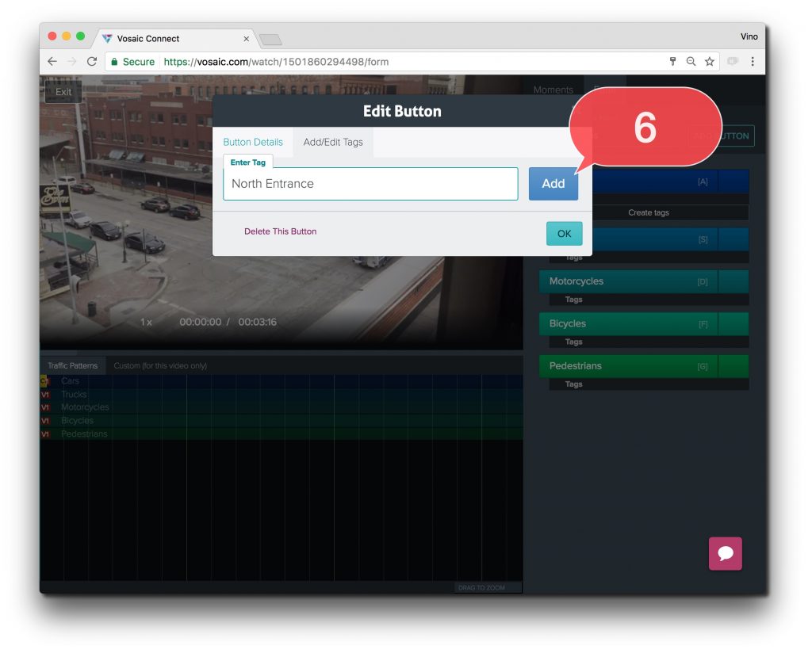Click the Delete This Button link
The height and width of the screenshot is (657, 812).
coord(280,231)
